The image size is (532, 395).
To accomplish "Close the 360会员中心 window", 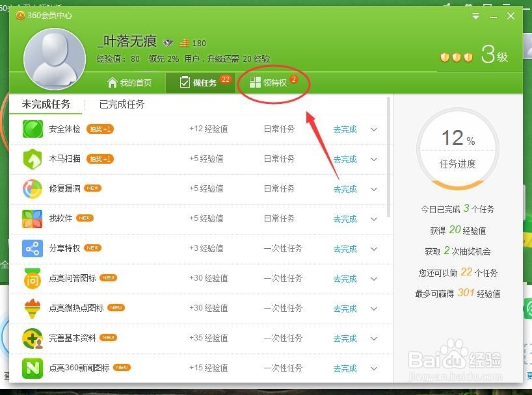I will [511, 16].
